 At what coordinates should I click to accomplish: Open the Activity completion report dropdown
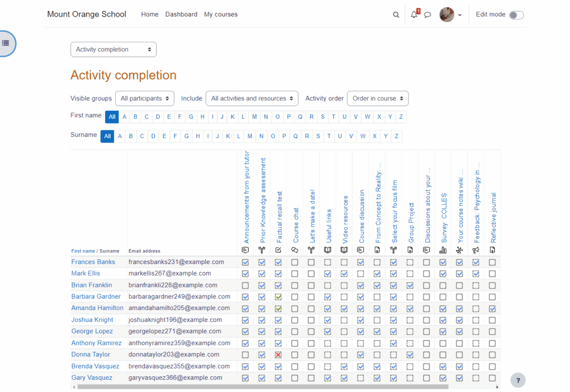click(114, 50)
